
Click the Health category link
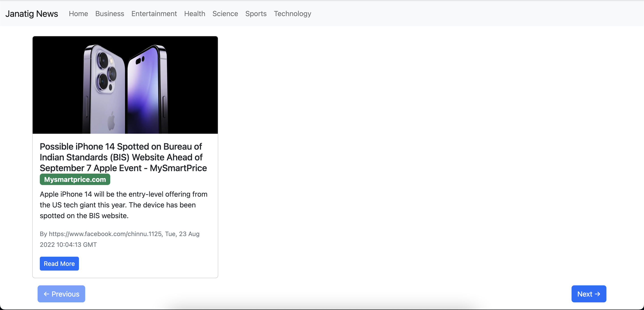pyautogui.click(x=195, y=13)
